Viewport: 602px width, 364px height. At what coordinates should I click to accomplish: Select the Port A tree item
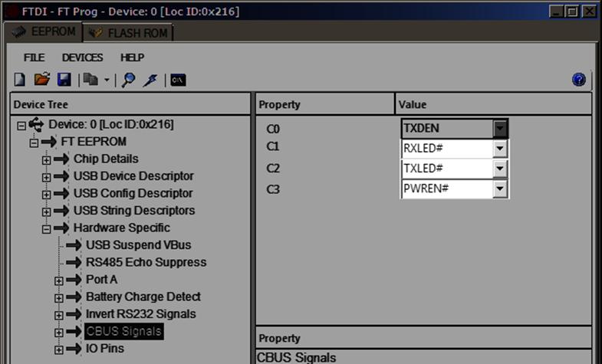(101, 280)
